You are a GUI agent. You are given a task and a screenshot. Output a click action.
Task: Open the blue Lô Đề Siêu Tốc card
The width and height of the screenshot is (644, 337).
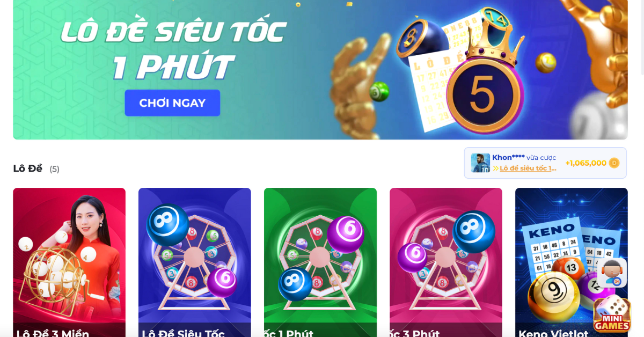point(195,262)
